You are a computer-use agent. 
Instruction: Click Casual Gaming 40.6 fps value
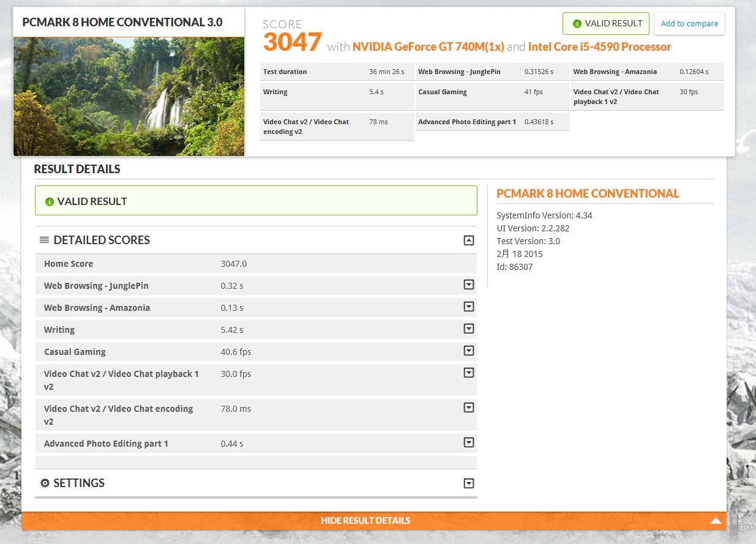(236, 352)
